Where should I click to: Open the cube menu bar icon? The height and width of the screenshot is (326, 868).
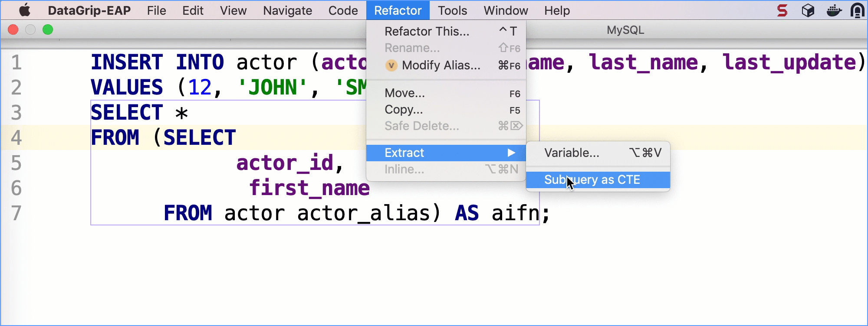(x=808, y=10)
